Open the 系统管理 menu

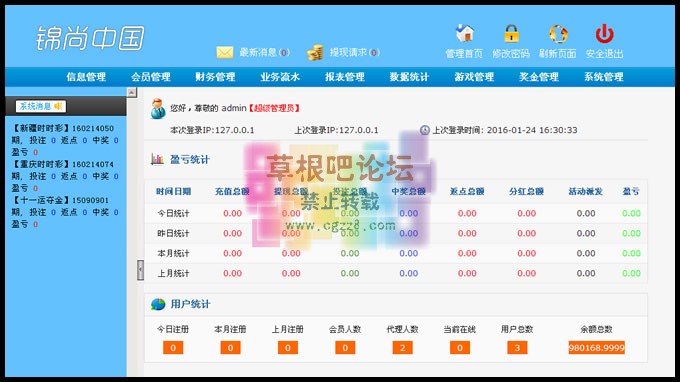[x=603, y=77]
